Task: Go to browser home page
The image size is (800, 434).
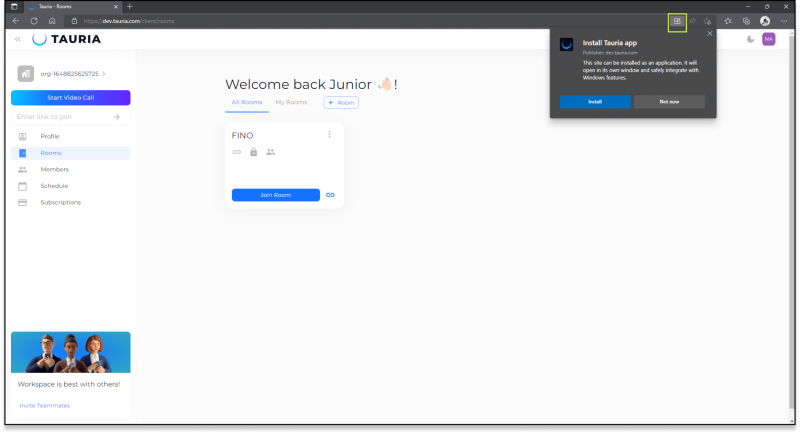Action: tap(52, 21)
